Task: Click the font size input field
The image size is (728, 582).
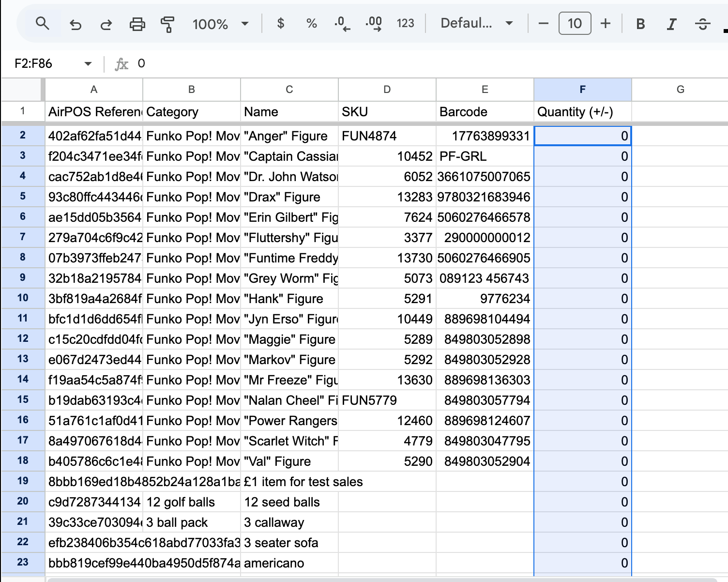Action: coord(575,23)
